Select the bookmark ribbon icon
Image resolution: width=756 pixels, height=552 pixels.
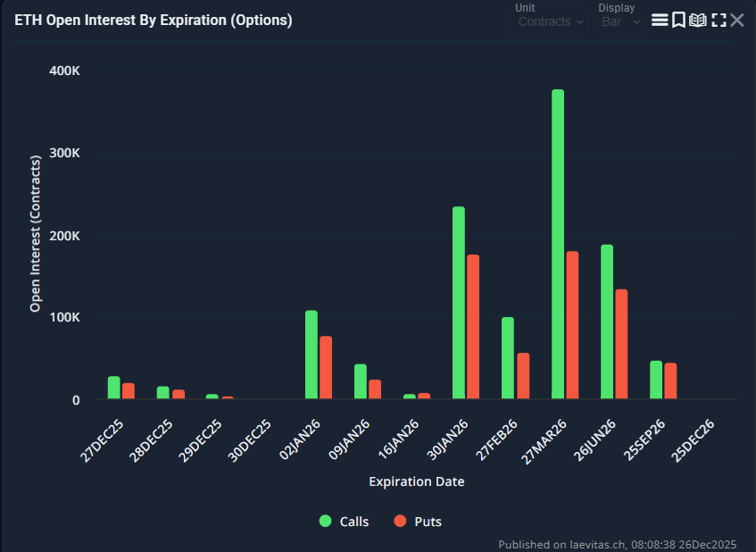[678, 19]
